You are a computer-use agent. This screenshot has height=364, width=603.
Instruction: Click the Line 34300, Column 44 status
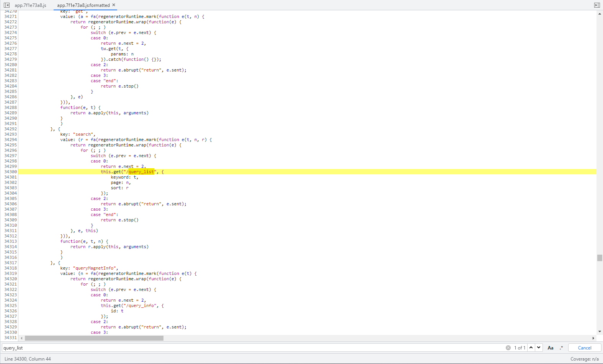click(x=28, y=359)
